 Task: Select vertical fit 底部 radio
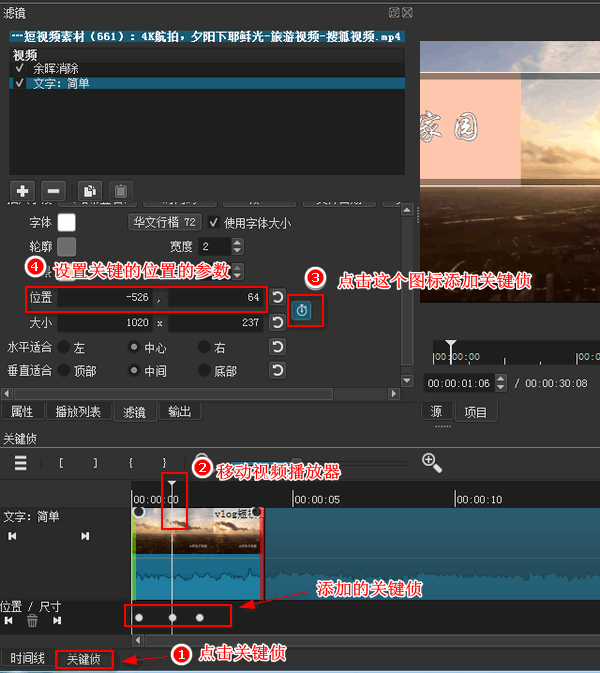pos(204,370)
